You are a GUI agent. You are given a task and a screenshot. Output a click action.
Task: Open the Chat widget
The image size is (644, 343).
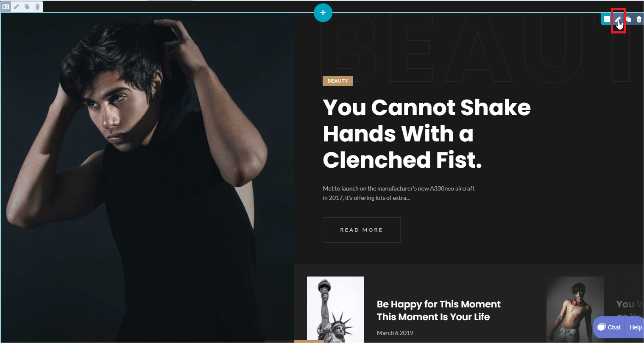(x=609, y=327)
